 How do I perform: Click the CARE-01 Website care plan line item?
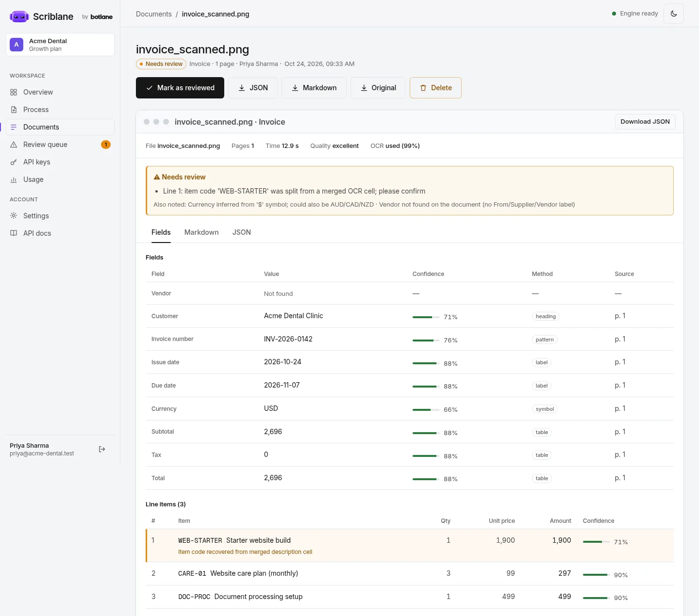(410, 574)
